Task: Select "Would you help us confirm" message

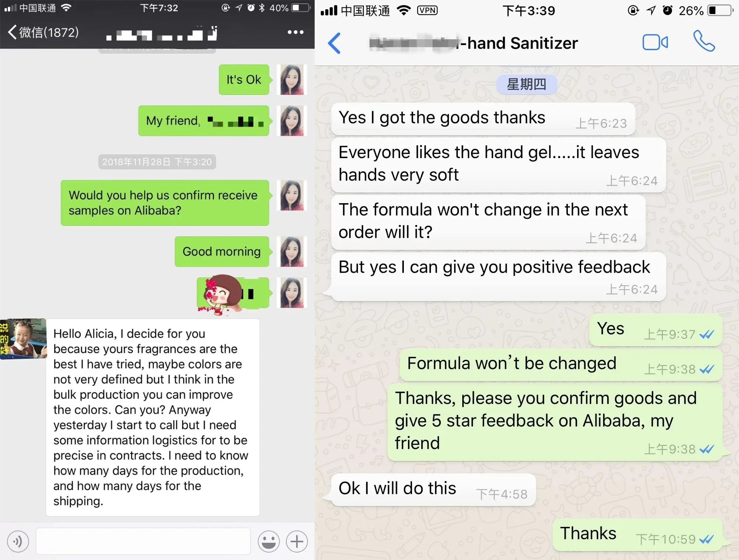Action: coord(165,203)
